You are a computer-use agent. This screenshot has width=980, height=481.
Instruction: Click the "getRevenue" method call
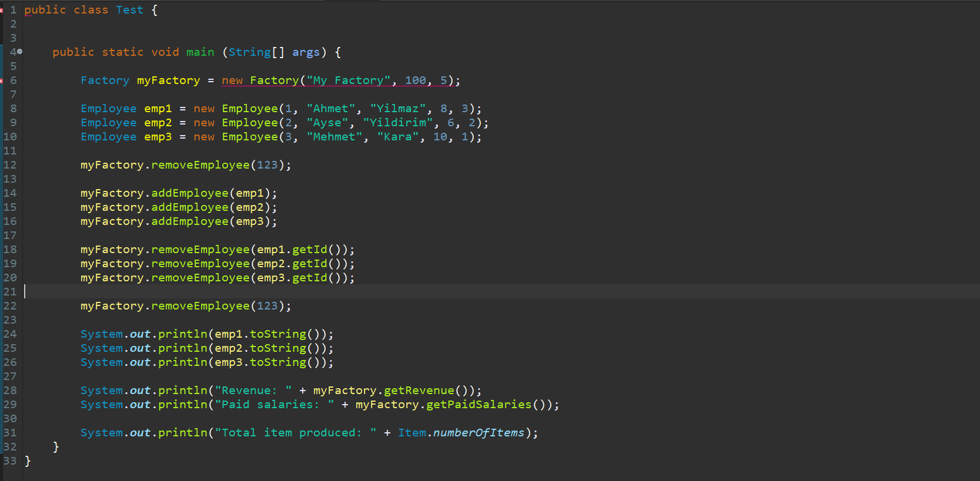coord(419,391)
